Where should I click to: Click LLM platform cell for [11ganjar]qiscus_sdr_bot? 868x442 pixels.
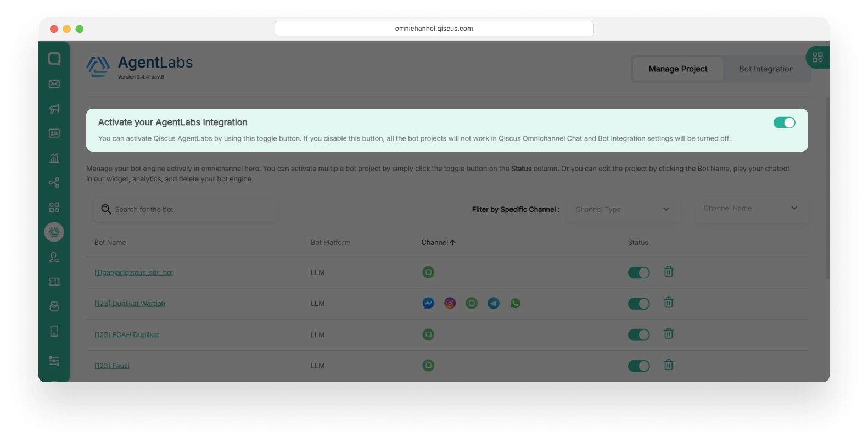point(318,273)
